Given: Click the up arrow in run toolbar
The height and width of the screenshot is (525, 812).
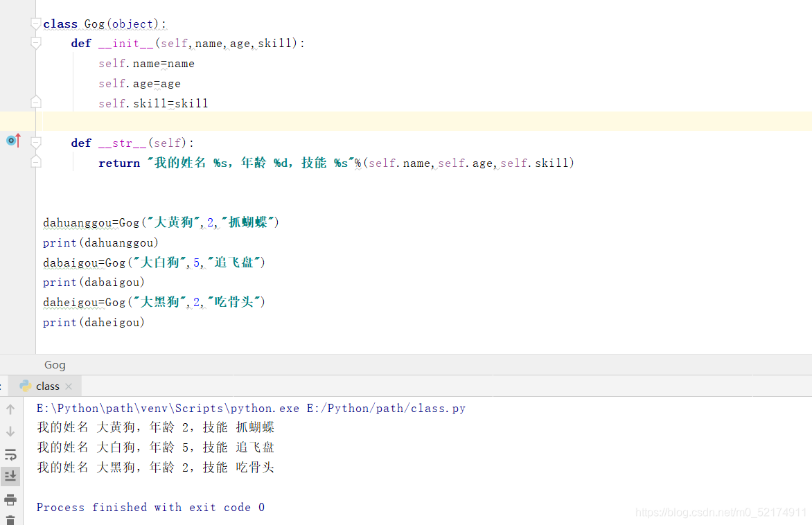Looking at the screenshot, I should coord(10,409).
